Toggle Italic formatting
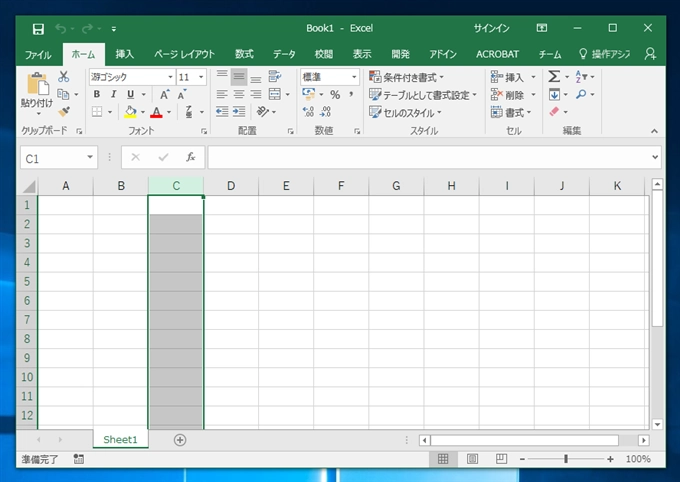Viewport: 680px width, 482px height. pyautogui.click(x=113, y=94)
